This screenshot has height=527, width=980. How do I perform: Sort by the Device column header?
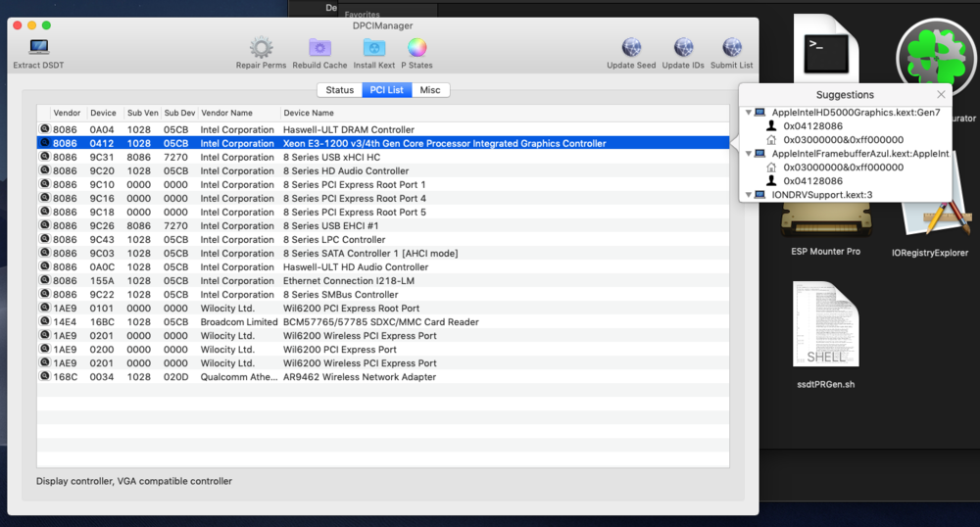[x=103, y=113]
